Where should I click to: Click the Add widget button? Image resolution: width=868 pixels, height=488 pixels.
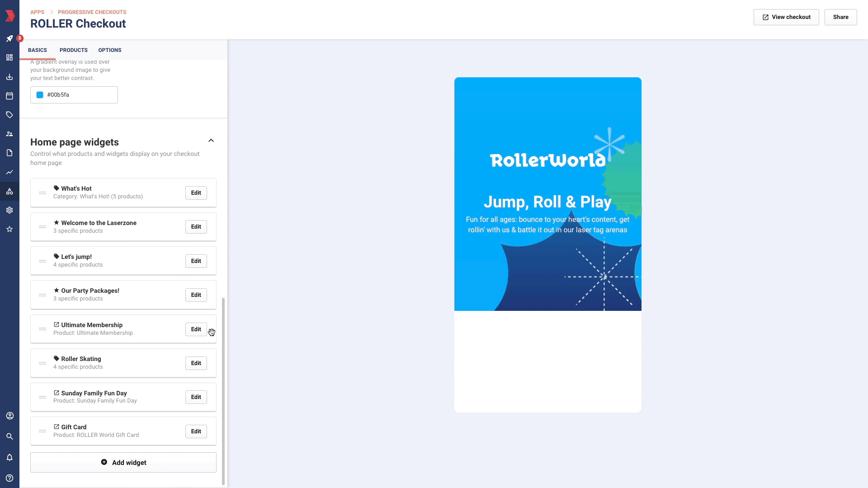pos(123,463)
